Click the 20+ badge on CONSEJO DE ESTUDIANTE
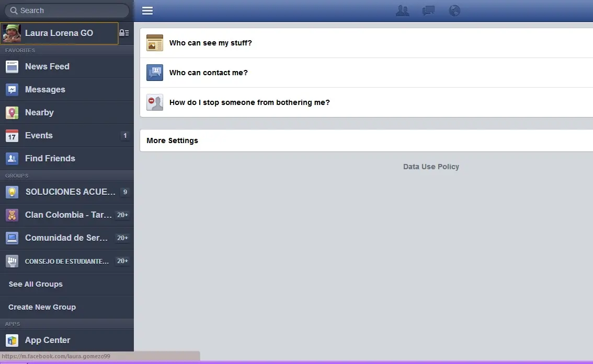The height and width of the screenshot is (364, 593). [x=122, y=261]
